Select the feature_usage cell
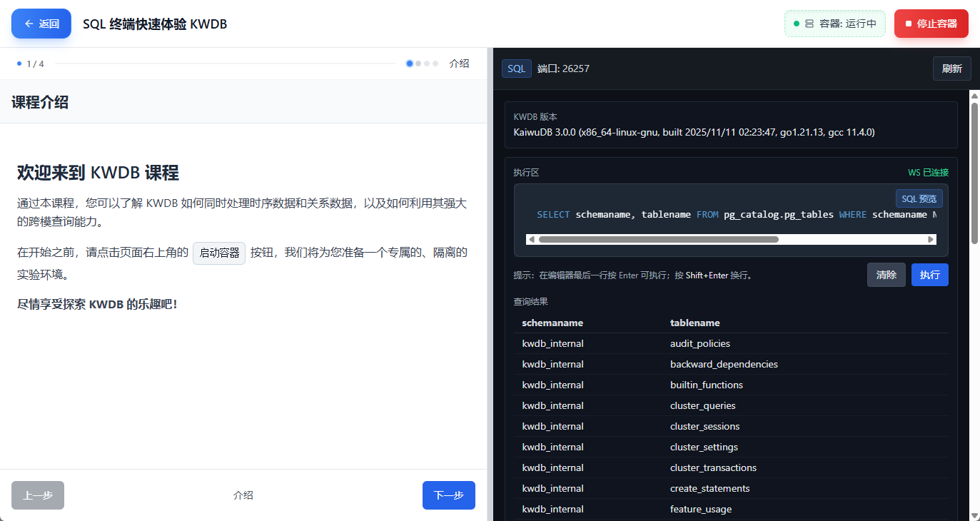This screenshot has width=980, height=521. click(701, 509)
